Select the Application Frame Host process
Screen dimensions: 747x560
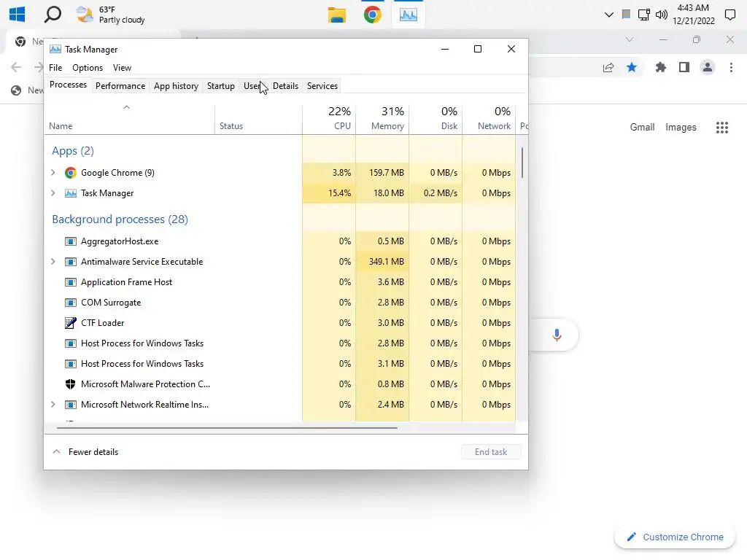[126, 282]
